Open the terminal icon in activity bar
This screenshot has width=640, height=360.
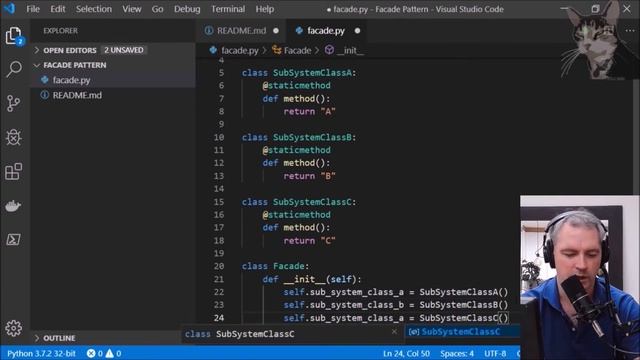click(13, 240)
